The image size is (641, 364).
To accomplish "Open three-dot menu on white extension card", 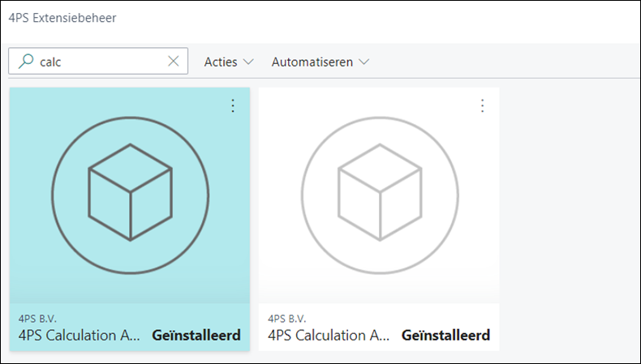I will 483,106.
